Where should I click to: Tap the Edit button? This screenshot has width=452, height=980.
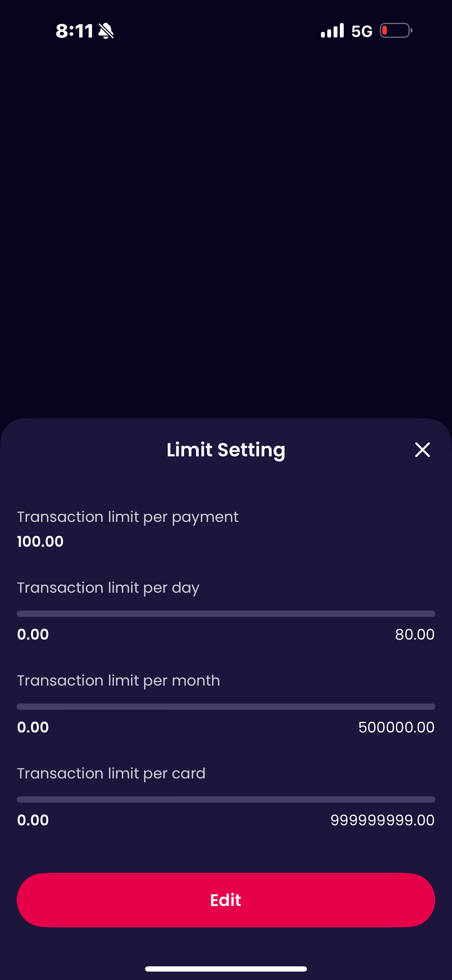click(226, 900)
